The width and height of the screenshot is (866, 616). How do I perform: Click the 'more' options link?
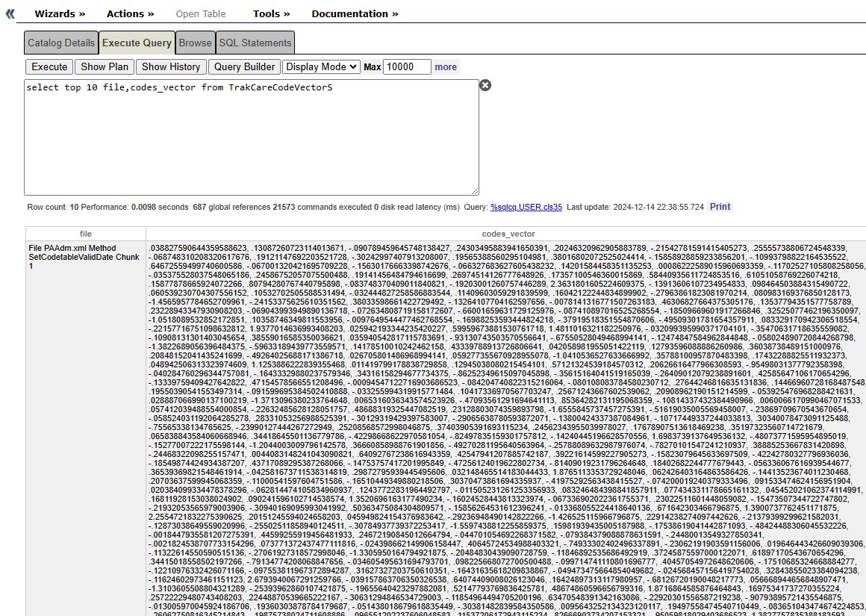pyautogui.click(x=446, y=66)
